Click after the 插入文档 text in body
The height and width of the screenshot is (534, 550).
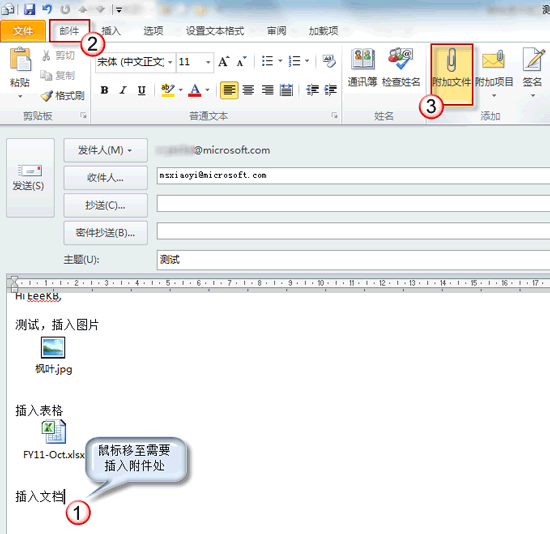pyautogui.click(x=65, y=497)
